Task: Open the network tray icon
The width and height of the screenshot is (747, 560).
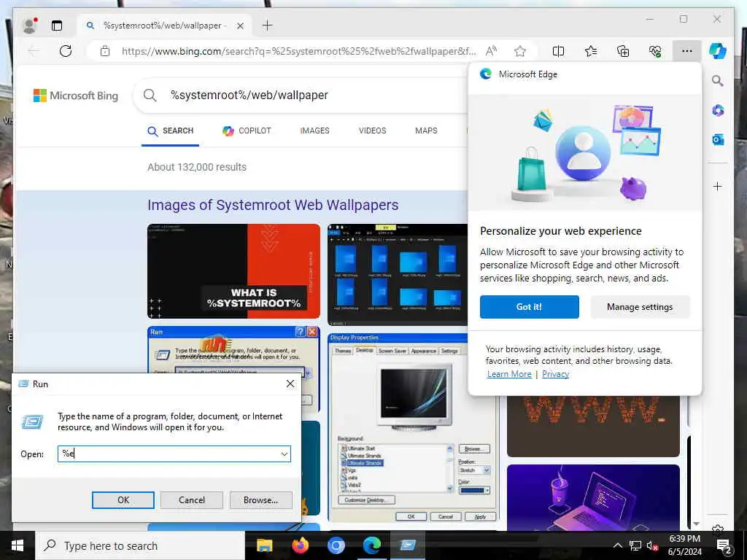Action: (635, 545)
